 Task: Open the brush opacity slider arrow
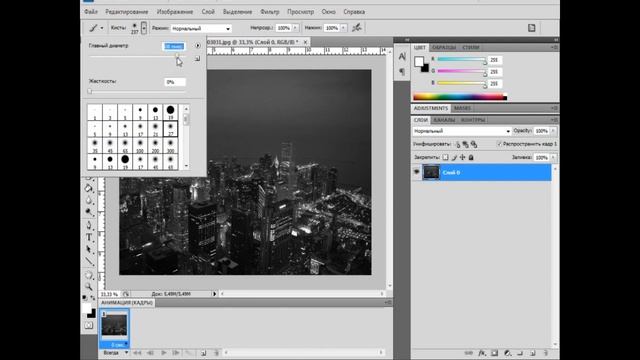tap(296, 28)
